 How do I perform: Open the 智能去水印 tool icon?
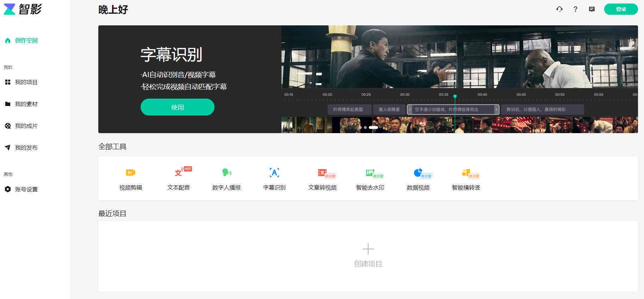370,173
